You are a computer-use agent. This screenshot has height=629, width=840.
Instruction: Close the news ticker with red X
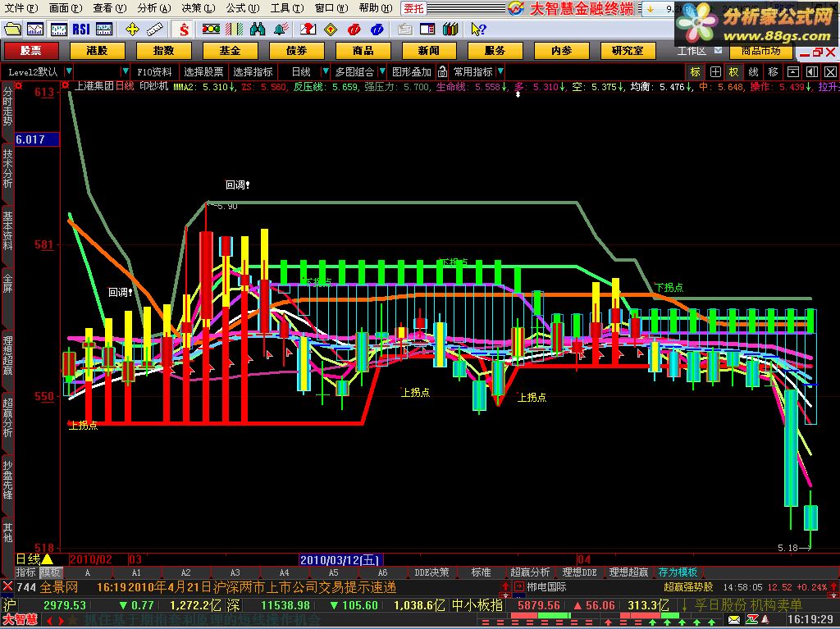tap(7, 586)
